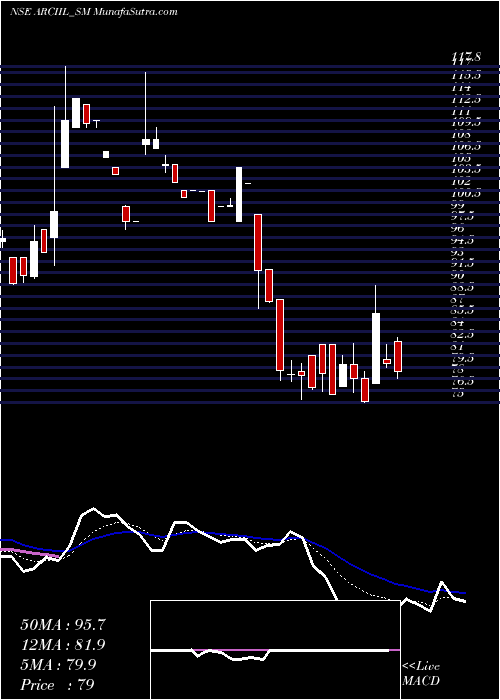Select the 5MA : 79.9 label

point(58,665)
